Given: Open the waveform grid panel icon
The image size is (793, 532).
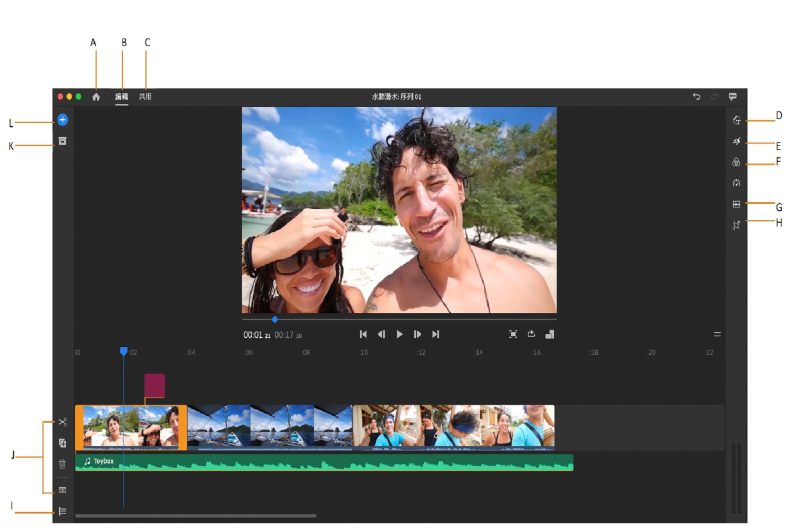Looking at the screenshot, I should 736,204.
